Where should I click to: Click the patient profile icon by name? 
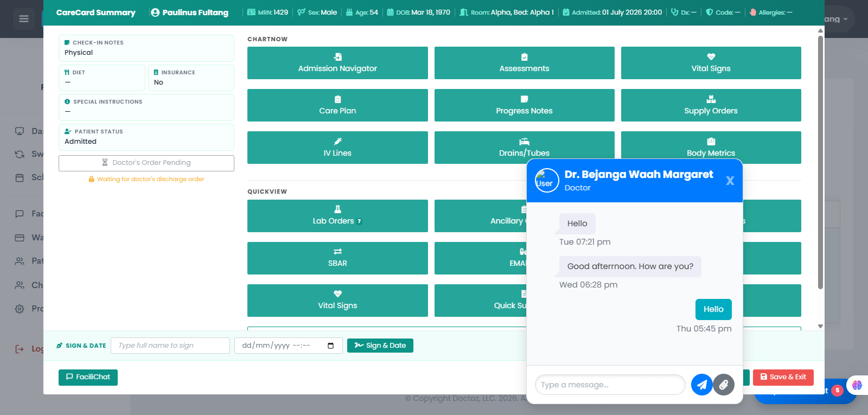click(155, 12)
